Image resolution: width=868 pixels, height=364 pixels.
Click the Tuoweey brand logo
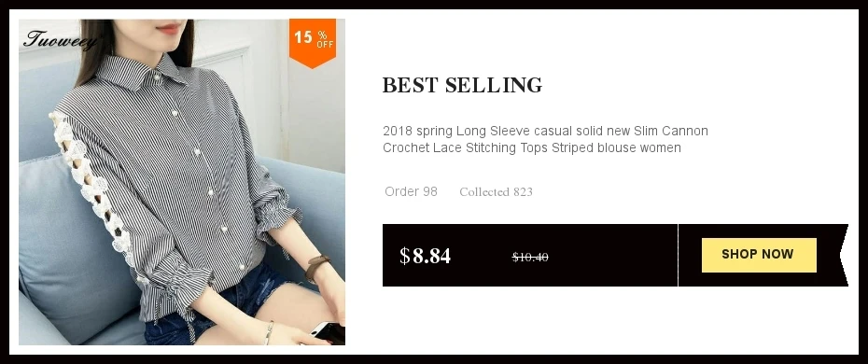point(61,40)
